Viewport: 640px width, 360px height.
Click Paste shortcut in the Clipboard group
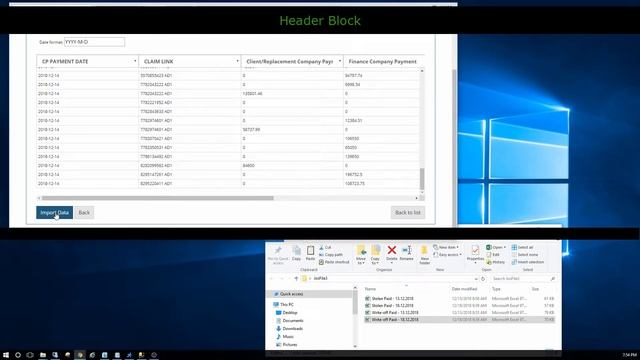tap(334, 262)
